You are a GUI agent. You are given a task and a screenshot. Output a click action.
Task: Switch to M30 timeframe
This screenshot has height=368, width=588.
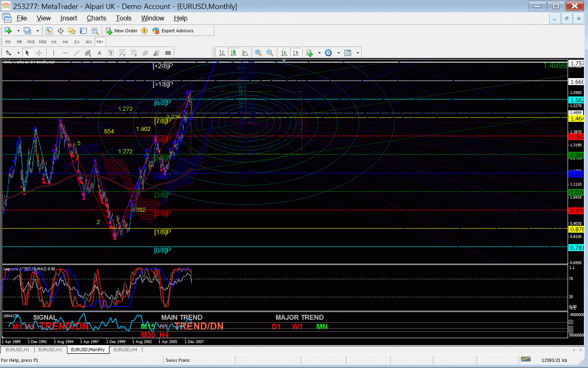42,42
